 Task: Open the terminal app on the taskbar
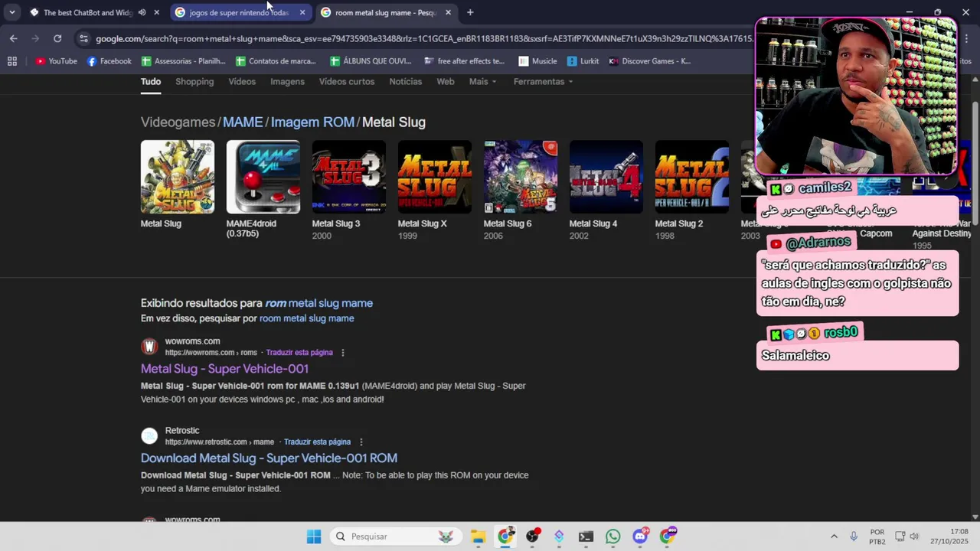pyautogui.click(x=586, y=536)
